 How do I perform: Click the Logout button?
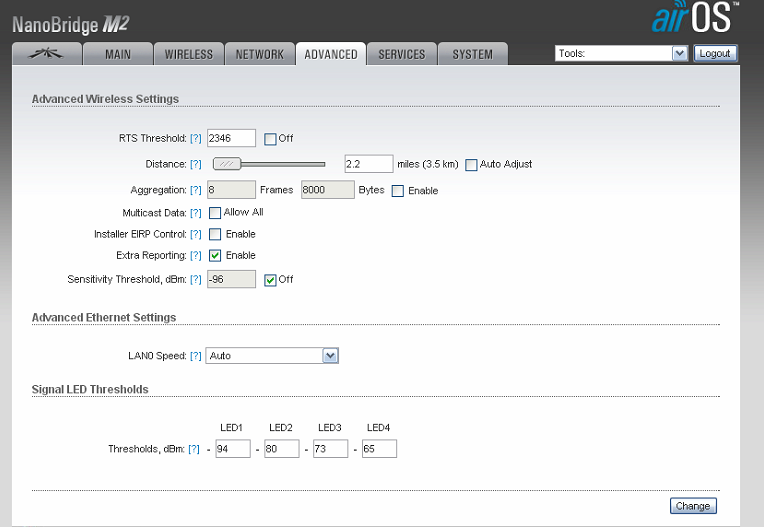(715, 53)
